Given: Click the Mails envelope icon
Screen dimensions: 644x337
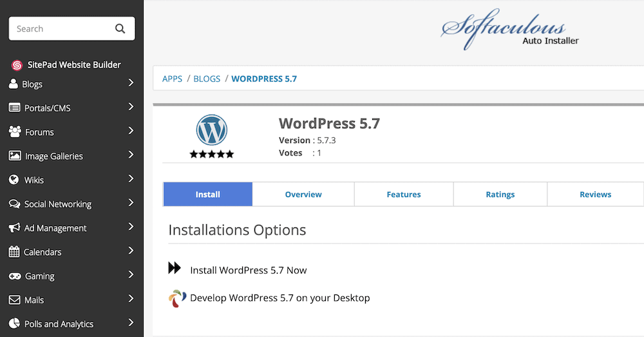Looking at the screenshot, I should [x=14, y=300].
